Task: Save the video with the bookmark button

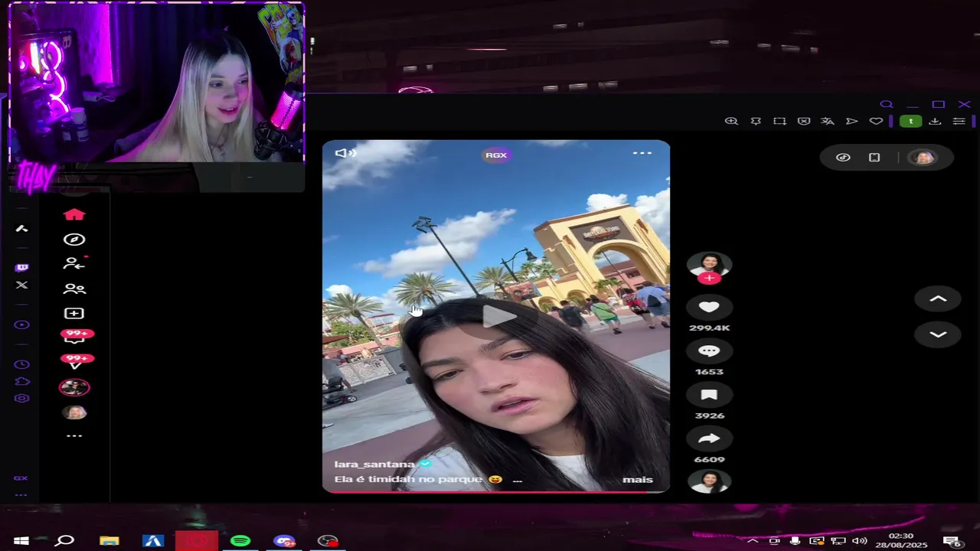Action: click(709, 395)
